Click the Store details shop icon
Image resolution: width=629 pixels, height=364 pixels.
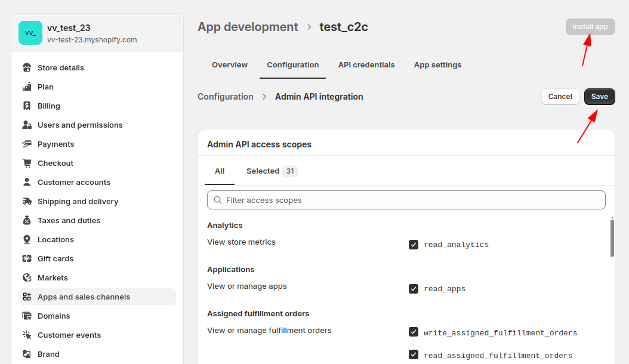(x=27, y=67)
